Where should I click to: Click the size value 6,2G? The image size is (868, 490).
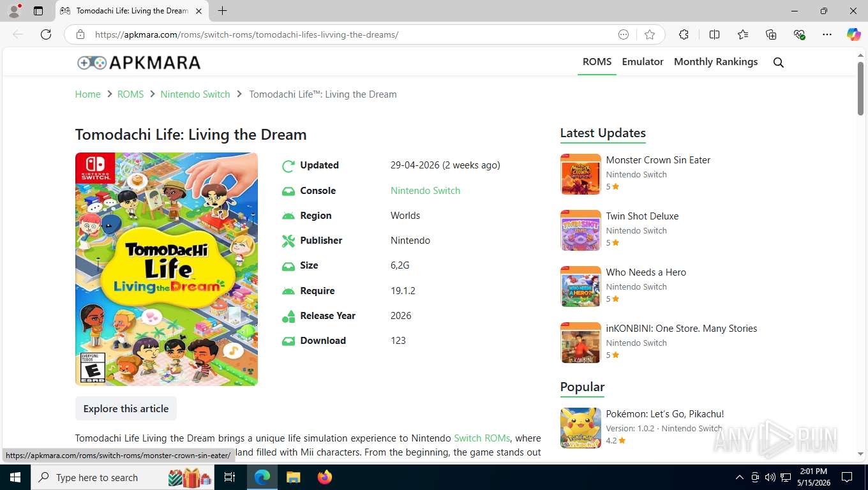(x=400, y=265)
